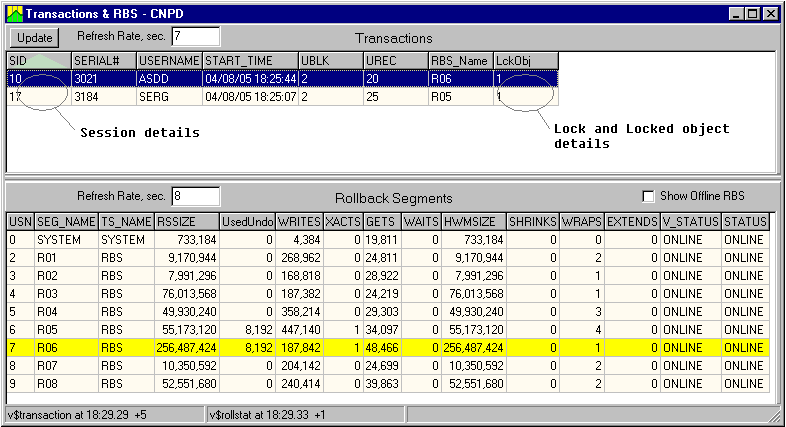
Task: Click the START_TIME column header
Action: pyautogui.click(x=250, y=61)
